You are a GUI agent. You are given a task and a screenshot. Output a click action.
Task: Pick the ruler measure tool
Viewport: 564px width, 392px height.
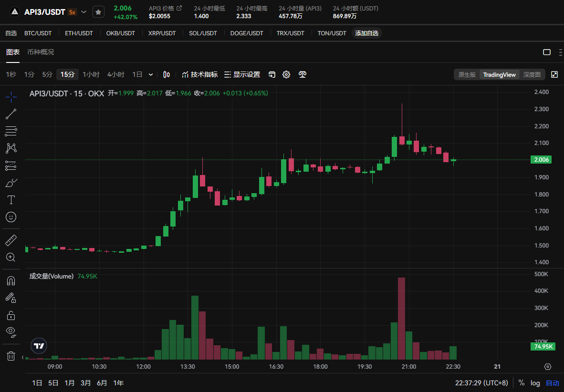tap(11, 240)
